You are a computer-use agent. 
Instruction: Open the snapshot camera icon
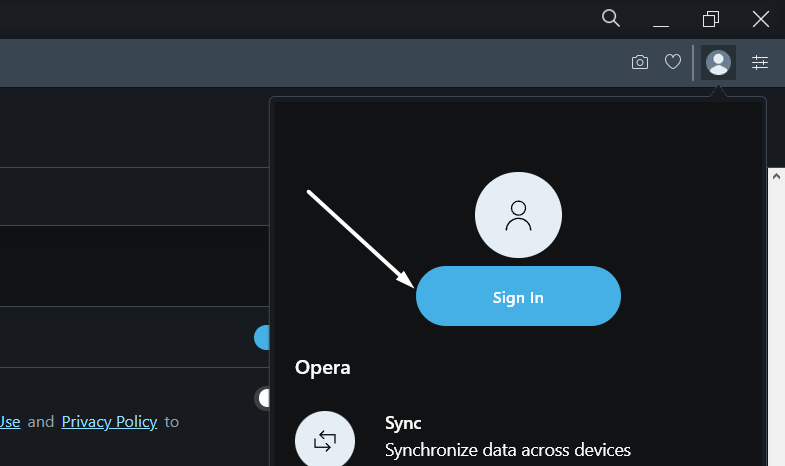point(640,62)
